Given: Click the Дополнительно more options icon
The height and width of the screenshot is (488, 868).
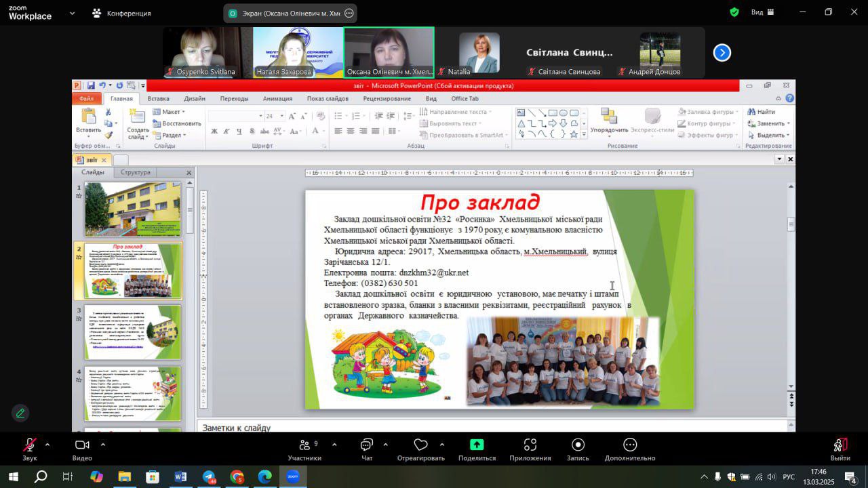Looking at the screenshot, I should [x=630, y=445].
